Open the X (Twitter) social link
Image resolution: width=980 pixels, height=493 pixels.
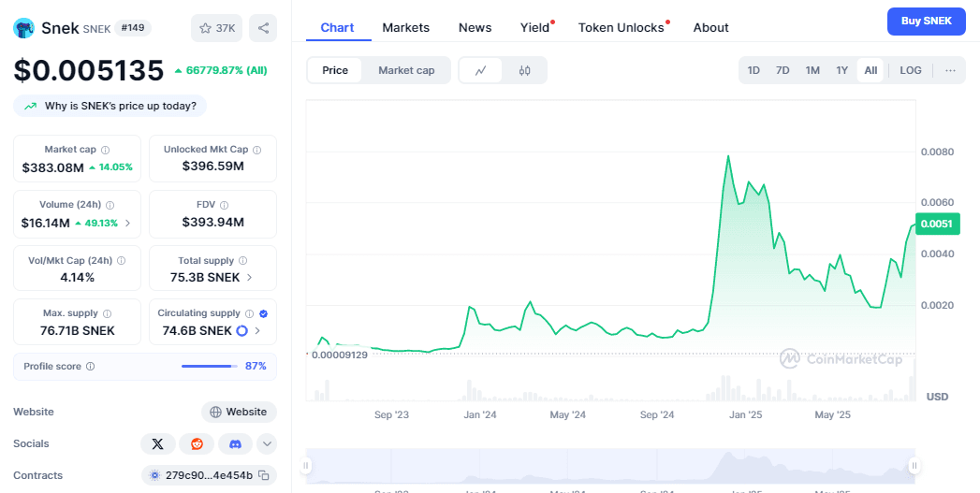pos(158,443)
